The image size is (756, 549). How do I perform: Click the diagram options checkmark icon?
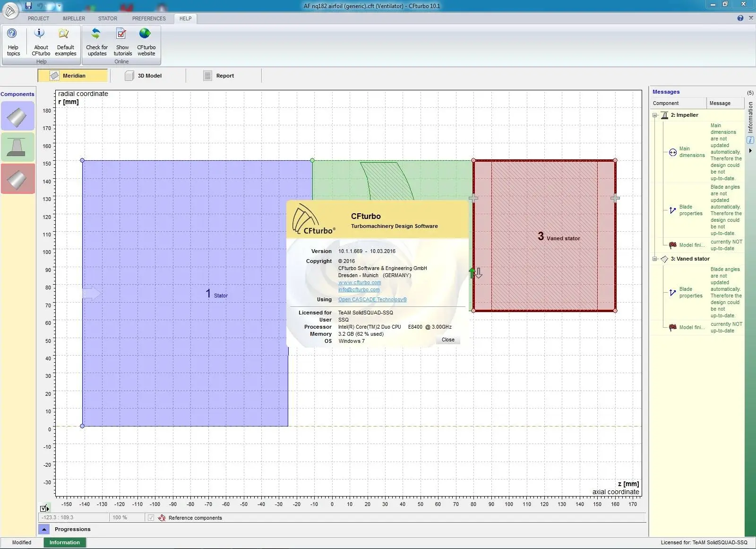click(44, 508)
